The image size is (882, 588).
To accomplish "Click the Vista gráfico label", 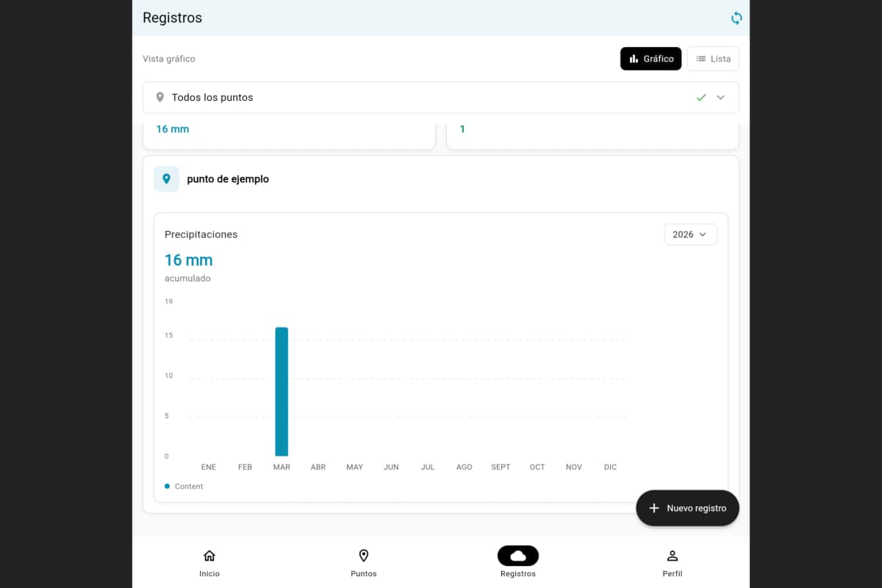I will 169,59.
